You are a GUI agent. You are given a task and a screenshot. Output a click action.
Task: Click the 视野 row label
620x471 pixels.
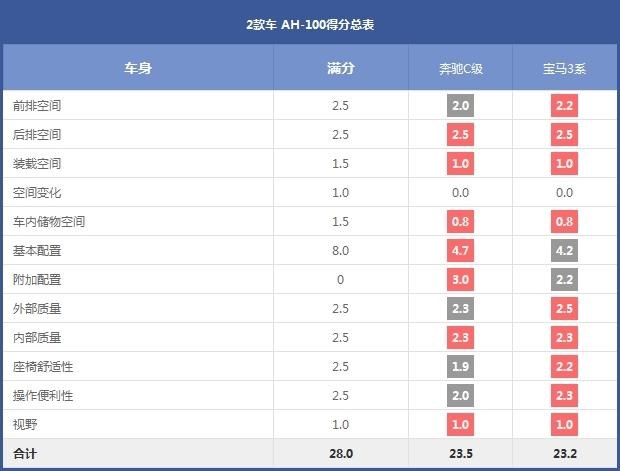[25, 425]
